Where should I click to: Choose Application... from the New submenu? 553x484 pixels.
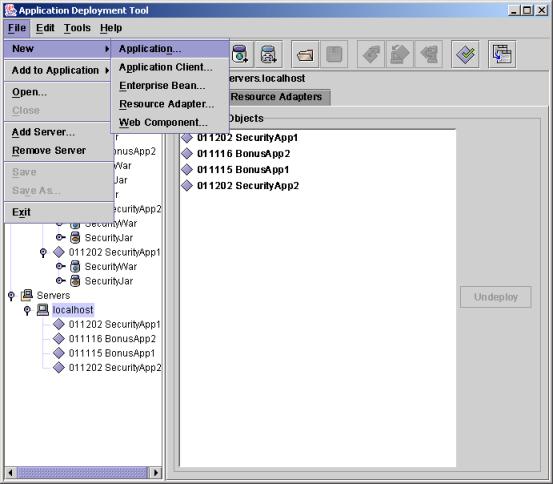pos(170,49)
